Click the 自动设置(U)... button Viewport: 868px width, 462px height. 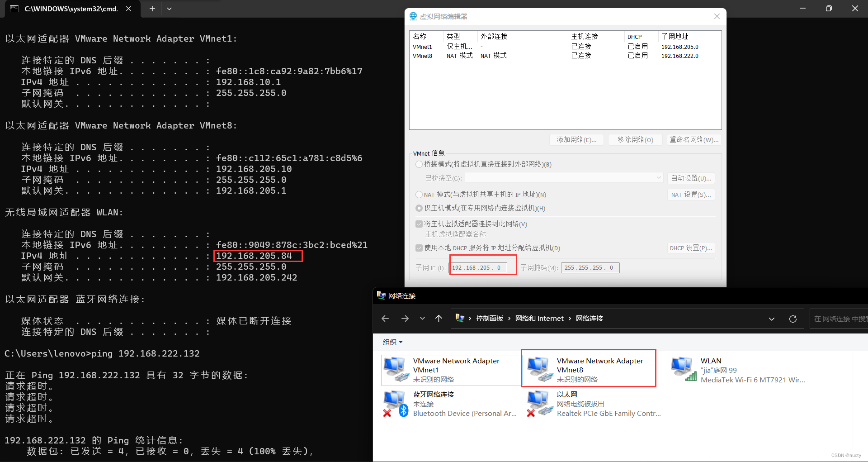click(x=691, y=178)
